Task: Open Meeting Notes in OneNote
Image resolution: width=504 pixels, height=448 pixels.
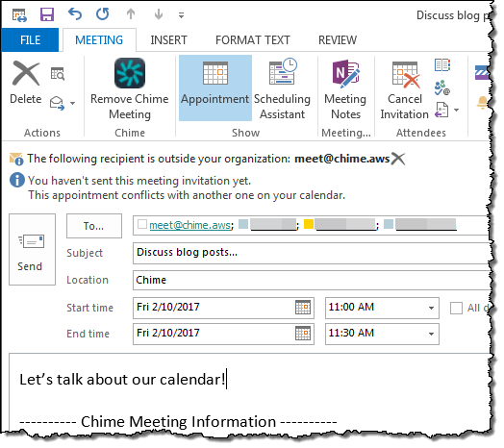Action: pos(345,89)
